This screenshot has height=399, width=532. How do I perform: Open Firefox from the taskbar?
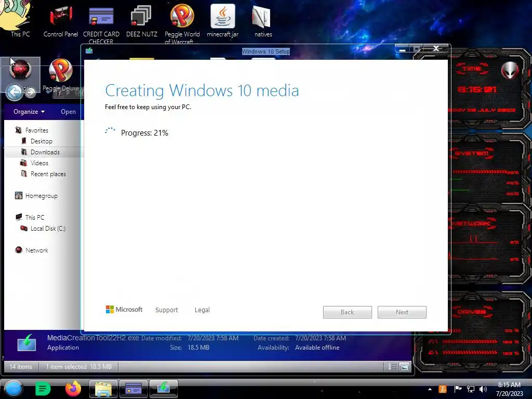[73, 389]
